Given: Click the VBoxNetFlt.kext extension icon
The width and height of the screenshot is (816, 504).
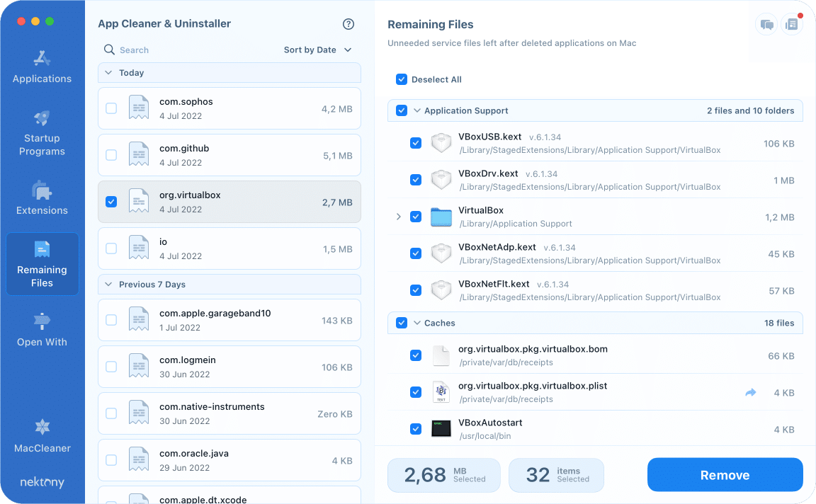Looking at the screenshot, I should pyautogui.click(x=441, y=290).
